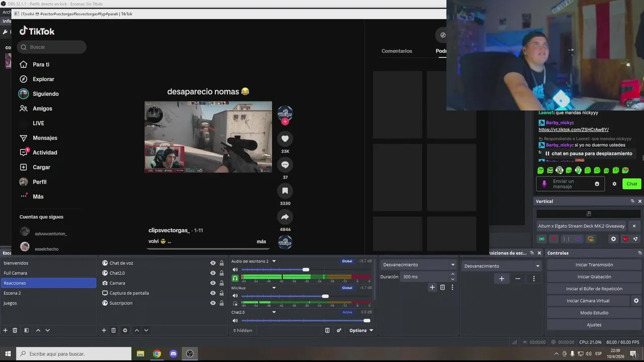Screen dimensions: 644x362
Task: Open source properties gear icon
Action: click(x=125, y=330)
